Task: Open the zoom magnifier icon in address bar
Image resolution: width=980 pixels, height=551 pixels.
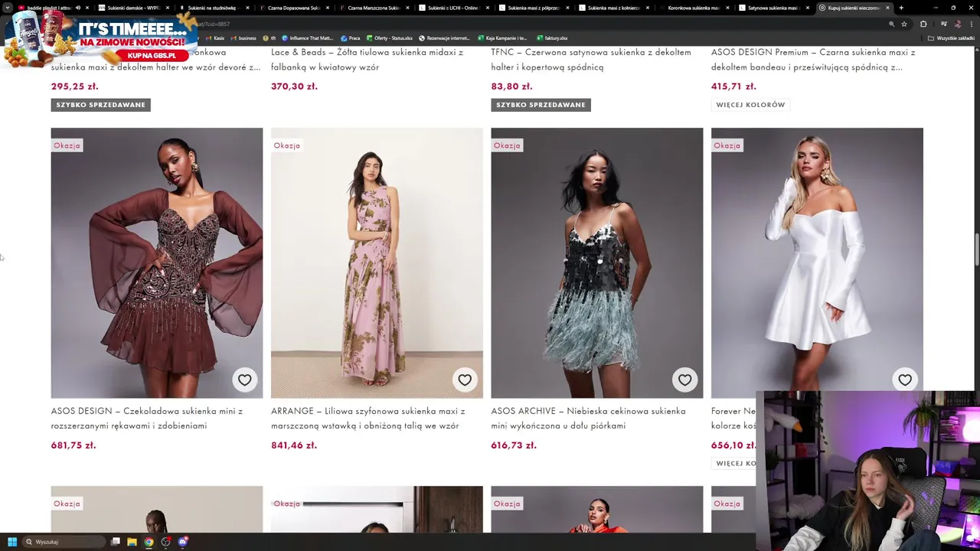Action: pos(892,24)
